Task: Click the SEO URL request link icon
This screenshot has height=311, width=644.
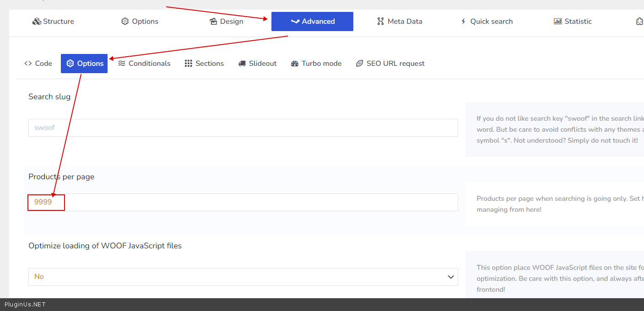Action: click(360, 64)
